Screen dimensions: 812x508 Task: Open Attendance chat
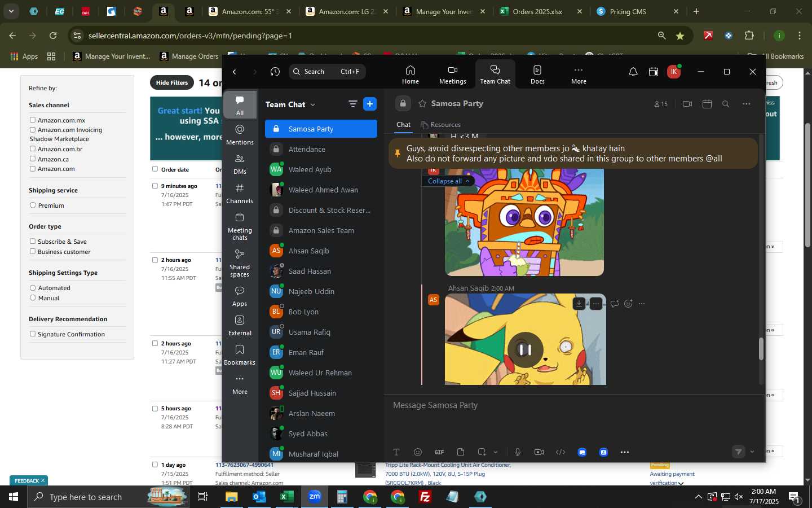[321, 149]
